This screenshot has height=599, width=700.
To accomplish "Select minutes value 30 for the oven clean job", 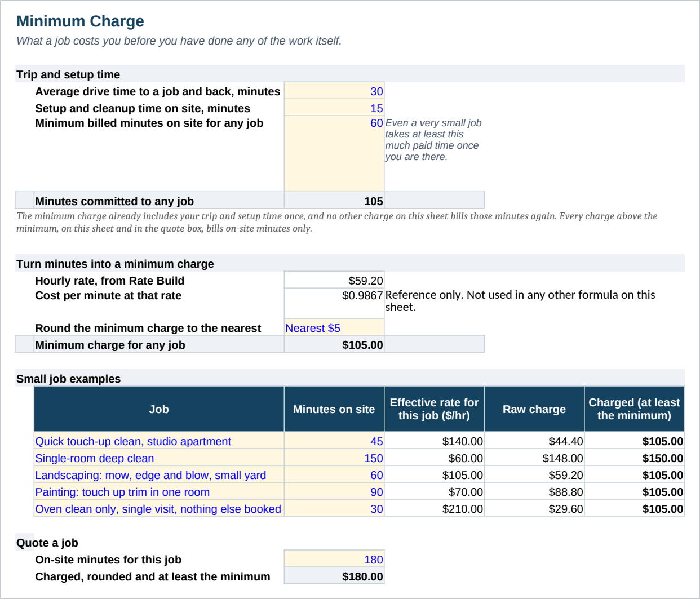I will coord(334,508).
